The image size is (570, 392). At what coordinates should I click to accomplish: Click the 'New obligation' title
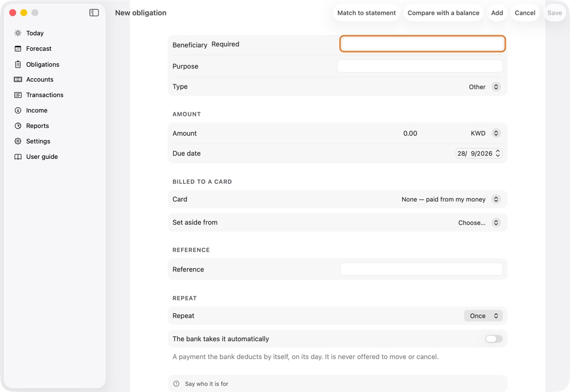[x=141, y=13]
